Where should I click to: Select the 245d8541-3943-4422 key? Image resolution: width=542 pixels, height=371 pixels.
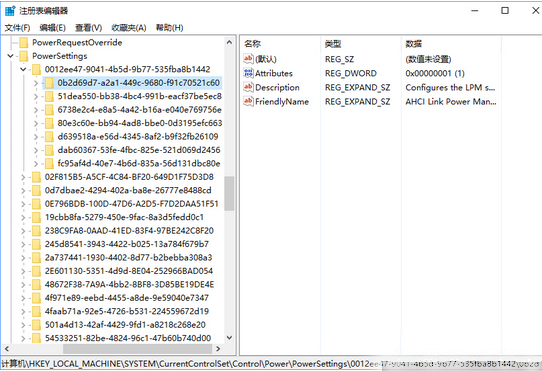click(127, 244)
